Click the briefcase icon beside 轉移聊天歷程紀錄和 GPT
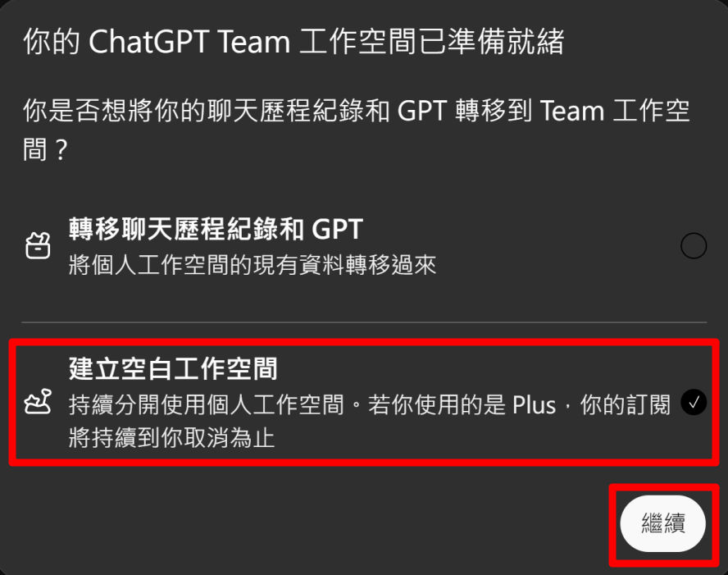This screenshot has height=575, width=728. pyautogui.click(x=38, y=246)
